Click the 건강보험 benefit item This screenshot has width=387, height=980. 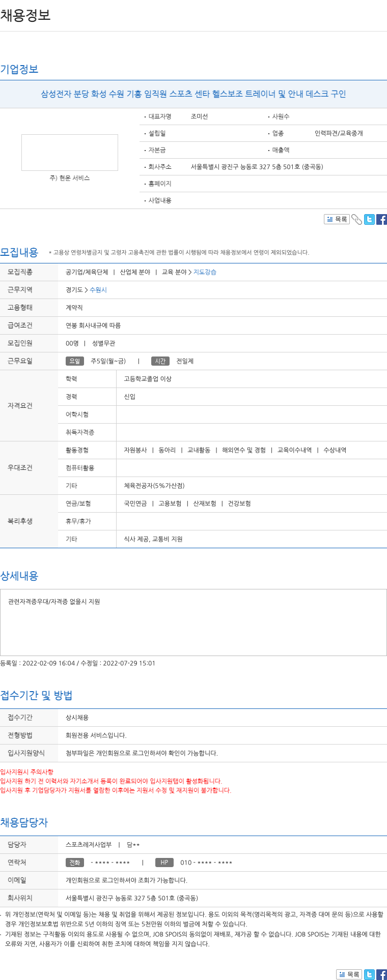[239, 503]
